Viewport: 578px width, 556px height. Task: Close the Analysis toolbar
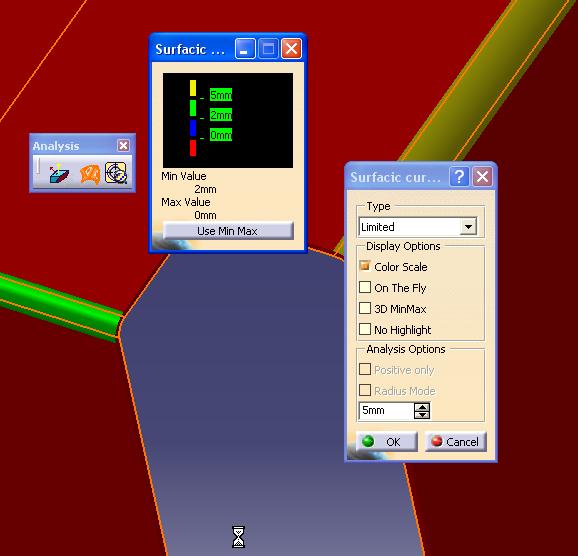tap(123, 146)
